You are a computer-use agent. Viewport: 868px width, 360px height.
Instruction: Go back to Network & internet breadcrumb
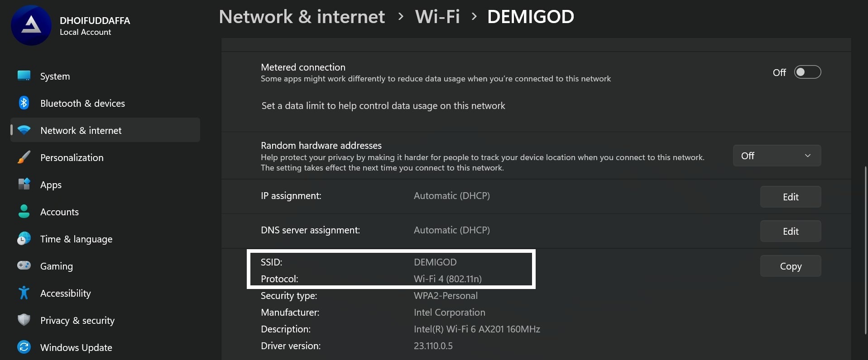click(302, 17)
